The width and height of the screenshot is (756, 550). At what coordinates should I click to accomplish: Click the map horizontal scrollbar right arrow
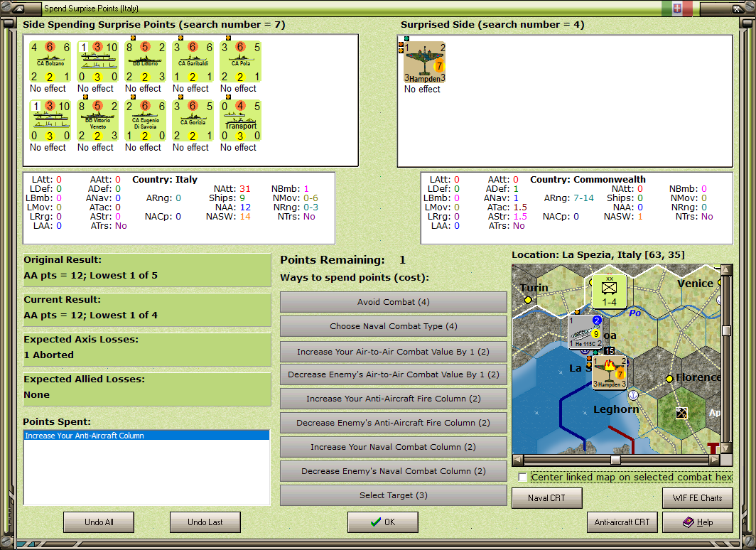715,460
